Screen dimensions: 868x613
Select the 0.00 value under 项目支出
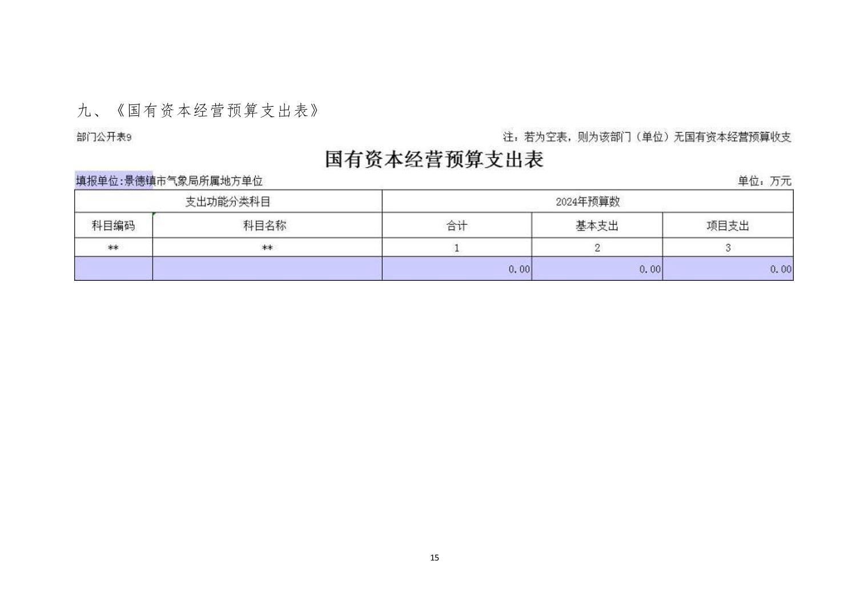[780, 269]
